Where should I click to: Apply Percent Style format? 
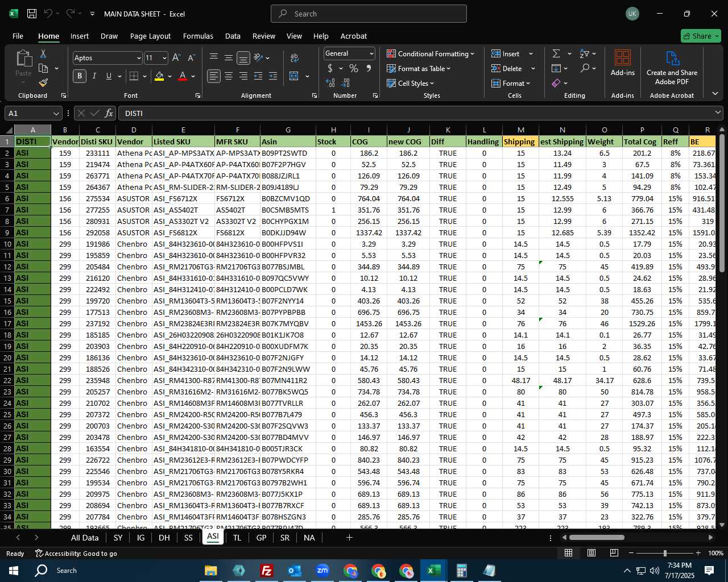[354, 68]
